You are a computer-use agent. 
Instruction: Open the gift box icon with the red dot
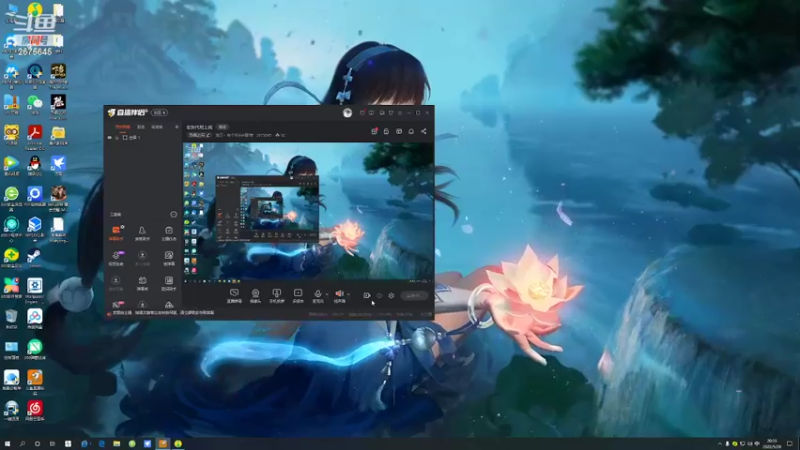tap(374, 131)
